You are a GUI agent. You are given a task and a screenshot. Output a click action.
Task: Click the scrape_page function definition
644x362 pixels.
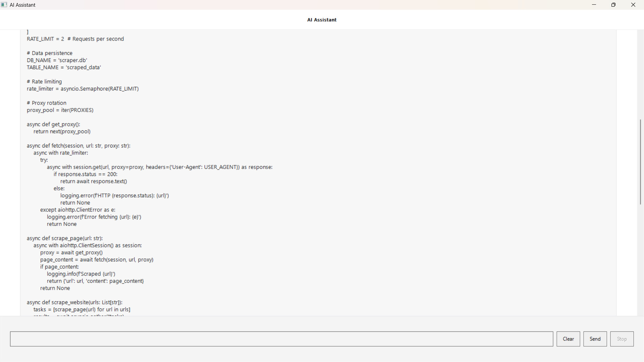[65, 238]
